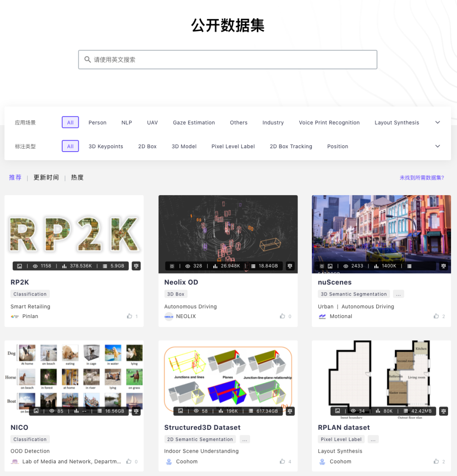
Task: Open the RPLAN dataset title
Action: point(344,427)
